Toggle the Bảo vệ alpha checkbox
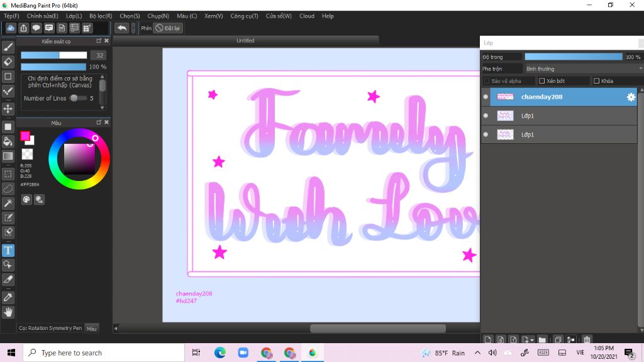This screenshot has width=644, height=362. tap(487, 81)
